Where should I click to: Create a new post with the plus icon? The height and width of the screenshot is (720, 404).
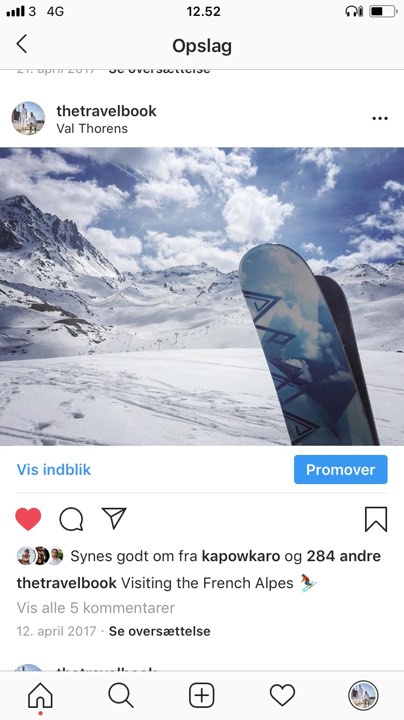(x=202, y=695)
